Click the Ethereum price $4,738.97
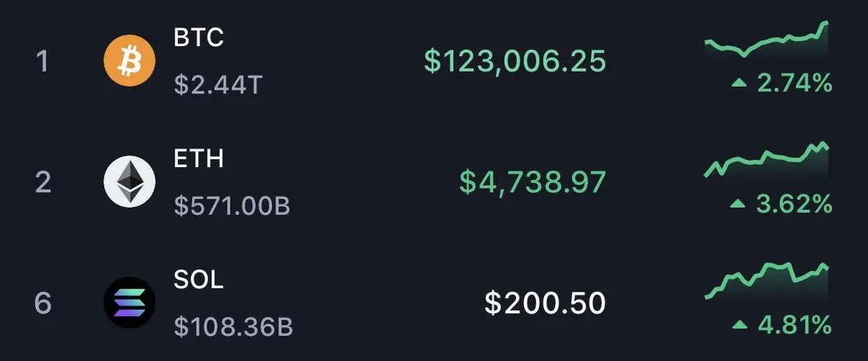868x361 pixels. pyautogui.click(x=532, y=183)
